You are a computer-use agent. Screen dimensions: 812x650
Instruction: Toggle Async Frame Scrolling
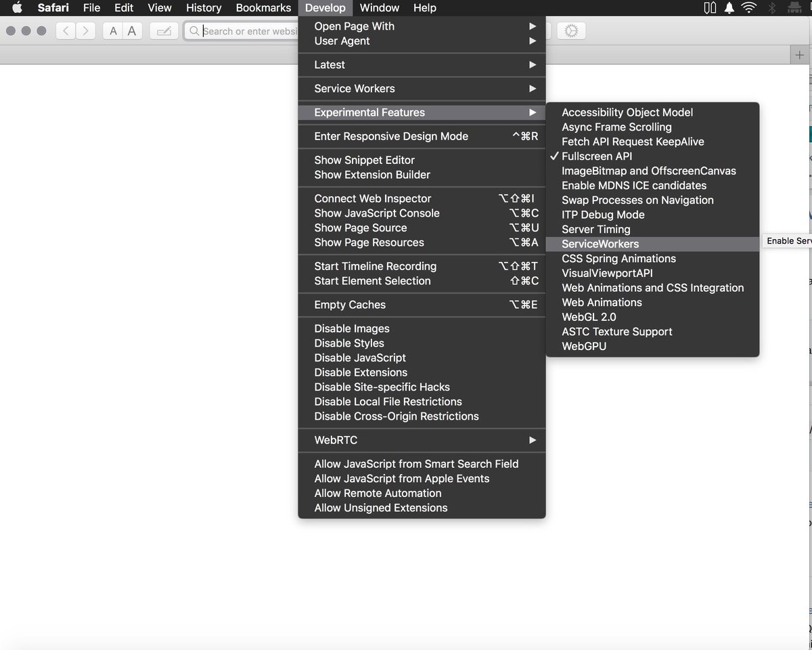click(652, 127)
